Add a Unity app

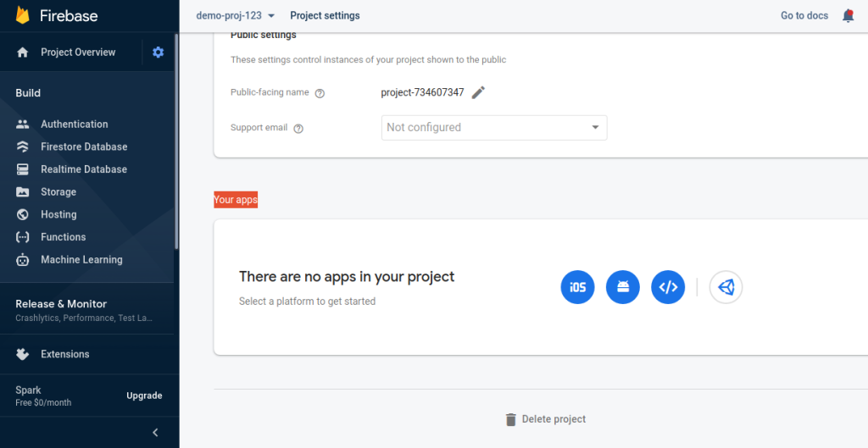point(726,287)
